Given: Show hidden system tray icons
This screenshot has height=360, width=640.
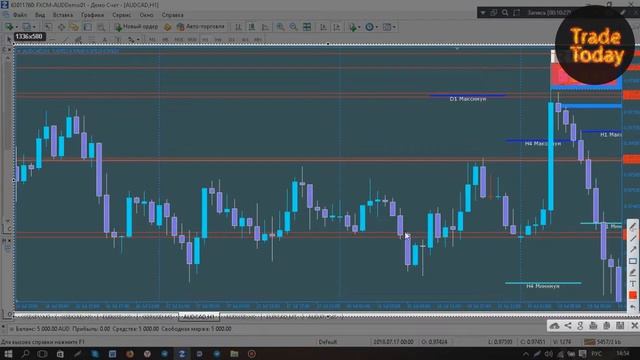Looking at the screenshot, I should 526,354.
